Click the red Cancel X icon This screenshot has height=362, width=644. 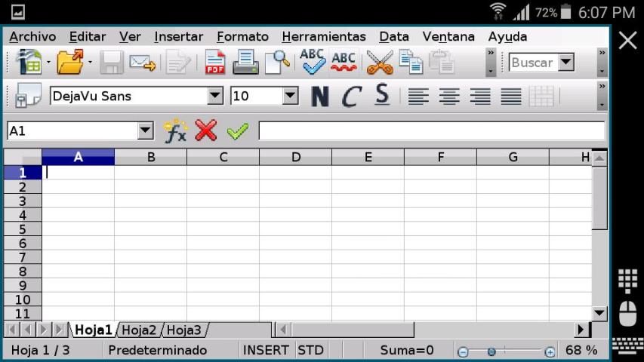(205, 131)
